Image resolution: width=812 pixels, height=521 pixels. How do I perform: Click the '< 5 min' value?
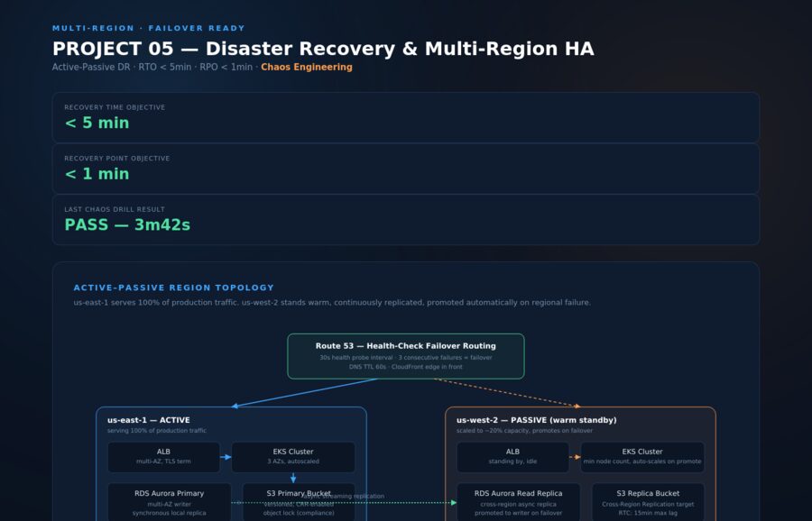(97, 123)
